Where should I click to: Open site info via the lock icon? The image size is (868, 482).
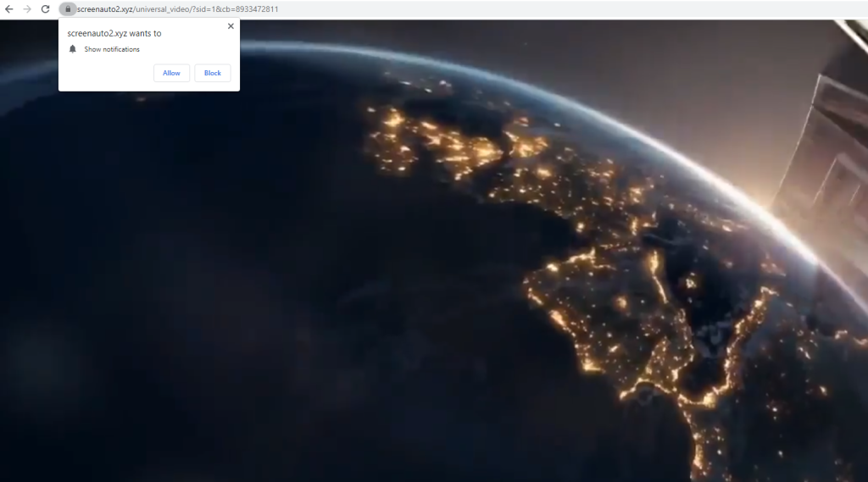[x=68, y=9]
